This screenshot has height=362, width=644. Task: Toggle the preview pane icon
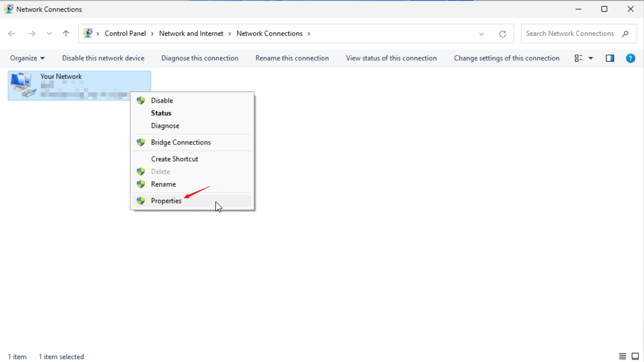pos(610,58)
